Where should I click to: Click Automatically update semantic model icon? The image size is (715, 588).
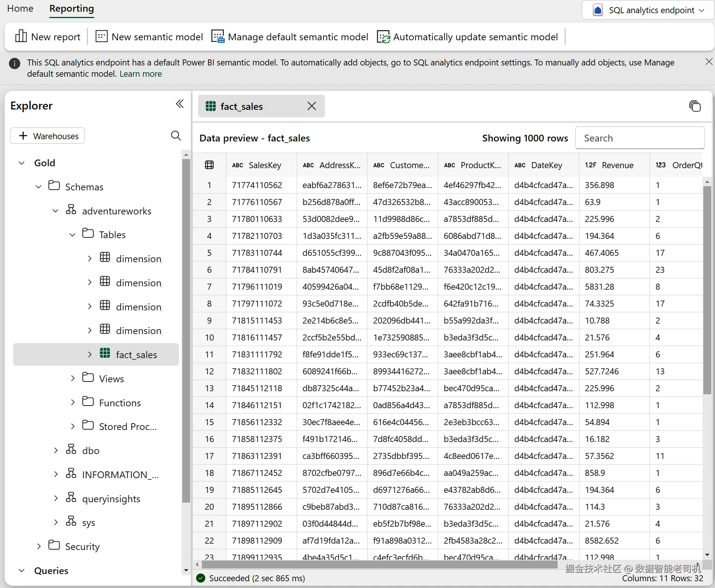coord(383,37)
